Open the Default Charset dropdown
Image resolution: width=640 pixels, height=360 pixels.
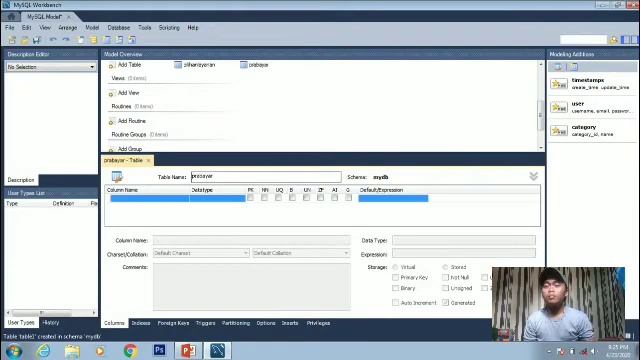(x=201, y=253)
